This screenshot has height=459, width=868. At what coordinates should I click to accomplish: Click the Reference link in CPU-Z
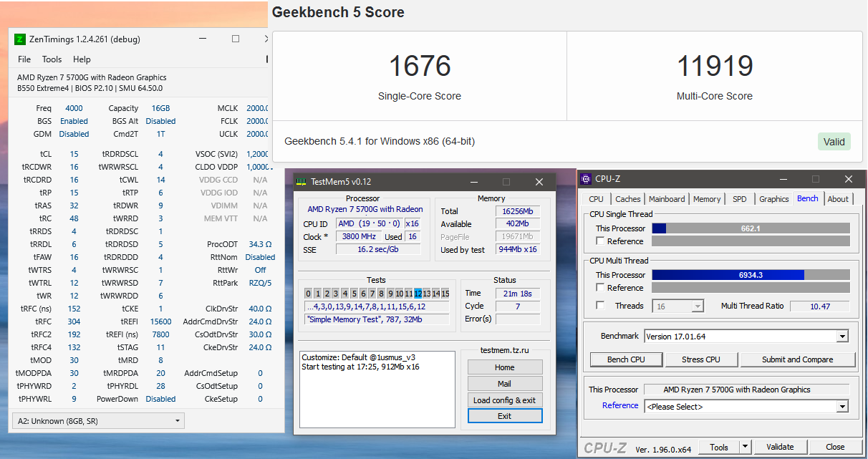pos(620,405)
